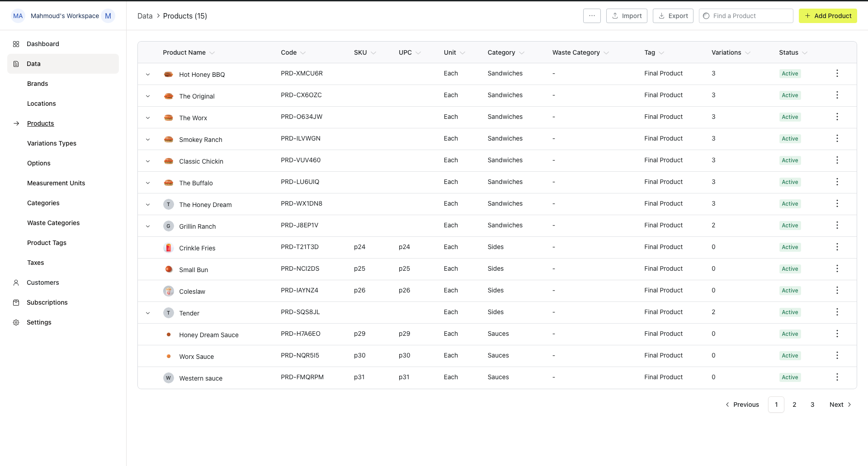Click the Subscriptions calendar icon

16,302
